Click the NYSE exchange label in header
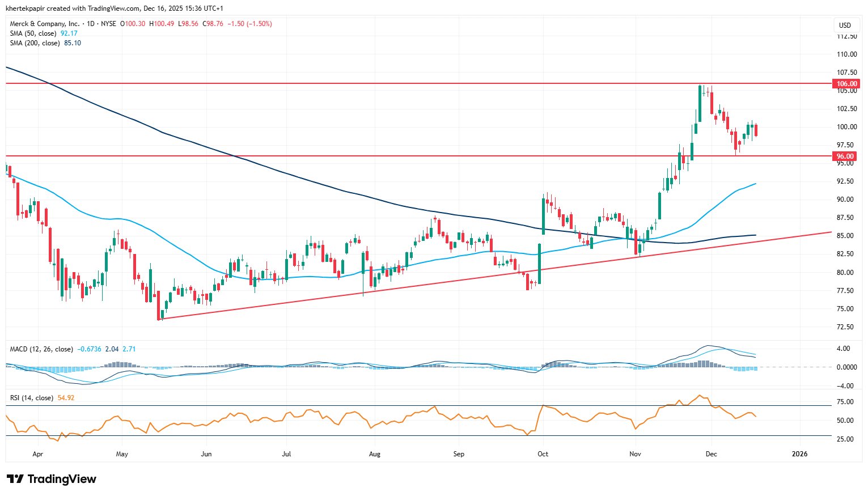The width and height of the screenshot is (868, 496). (x=108, y=24)
